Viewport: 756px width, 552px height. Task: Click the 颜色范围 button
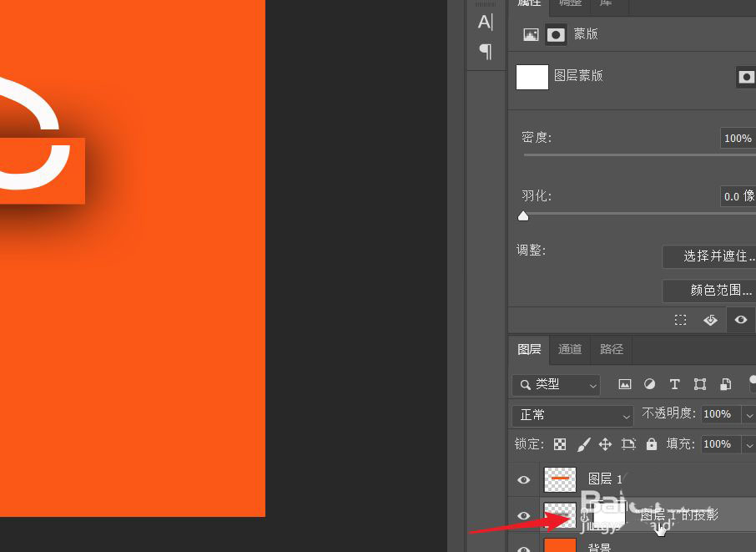point(709,291)
